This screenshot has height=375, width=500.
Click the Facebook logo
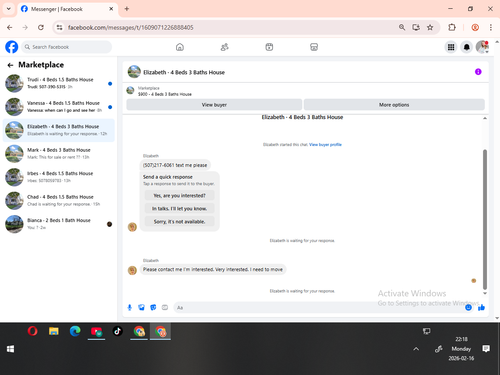tap(12, 47)
